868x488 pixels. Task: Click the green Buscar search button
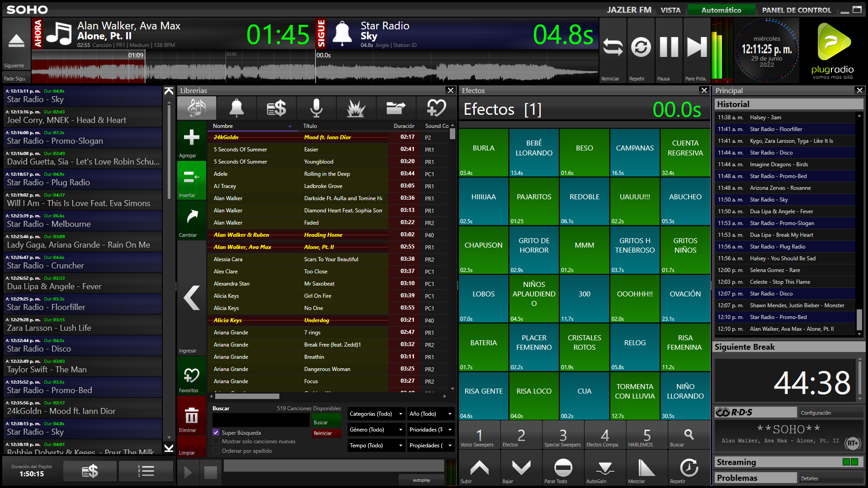click(x=326, y=420)
